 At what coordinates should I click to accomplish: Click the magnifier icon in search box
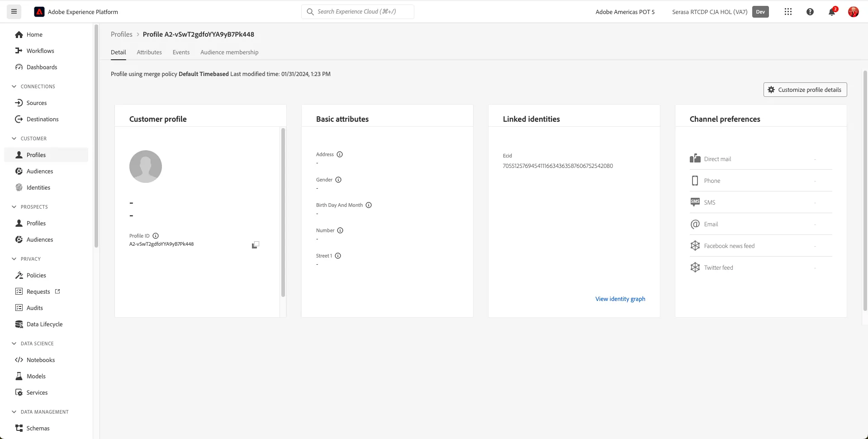pyautogui.click(x=310, y=12)
